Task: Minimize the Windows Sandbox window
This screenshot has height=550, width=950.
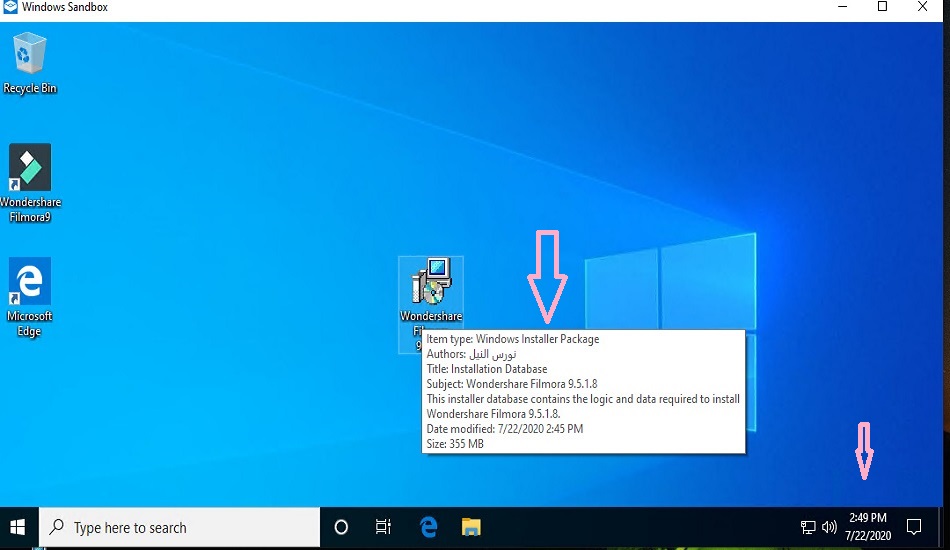Action: pyautogui.click(x=840, y=8)
